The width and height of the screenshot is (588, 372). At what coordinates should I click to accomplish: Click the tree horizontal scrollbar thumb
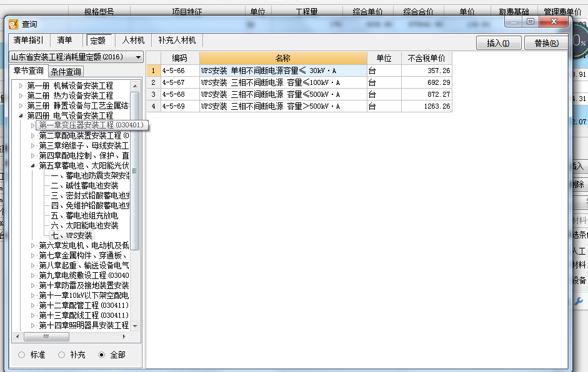(46, 336)
